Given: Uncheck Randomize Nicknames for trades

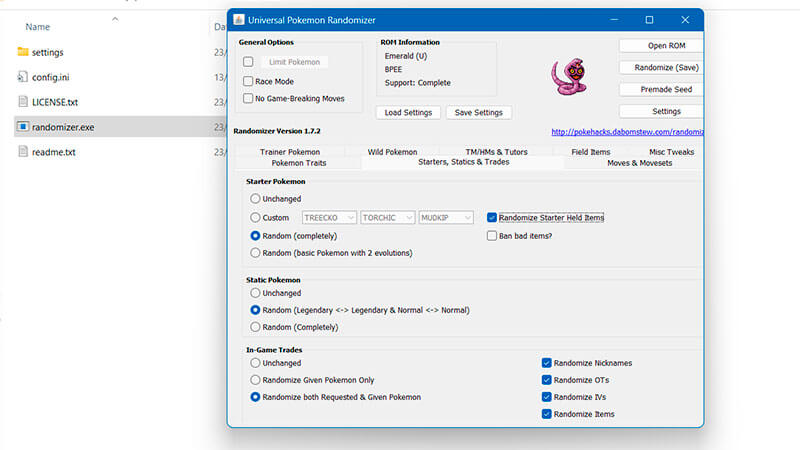Looking at the screenshot, I should click(x=546, y=363).
